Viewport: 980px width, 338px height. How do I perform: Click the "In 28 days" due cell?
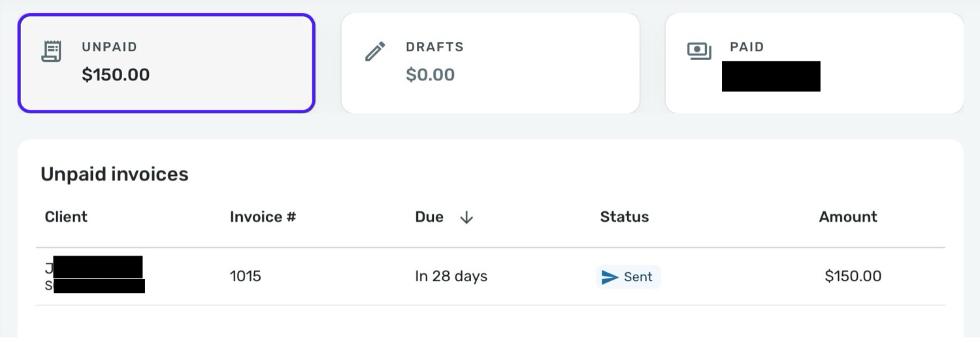pyautogui.click(x=451, y=277)
